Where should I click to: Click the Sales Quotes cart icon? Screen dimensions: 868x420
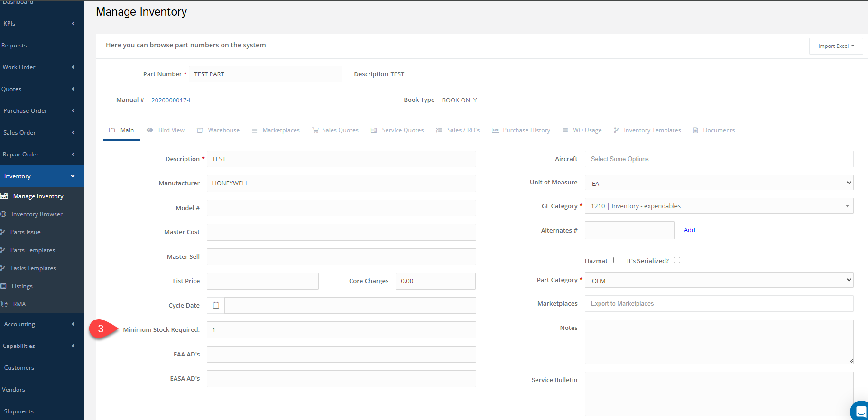(315, 130)
